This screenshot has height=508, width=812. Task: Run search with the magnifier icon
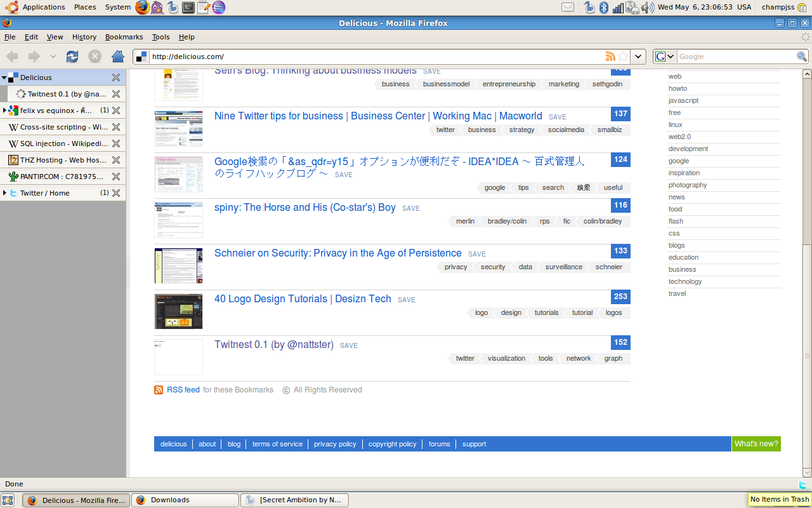[x=802, y=57]
